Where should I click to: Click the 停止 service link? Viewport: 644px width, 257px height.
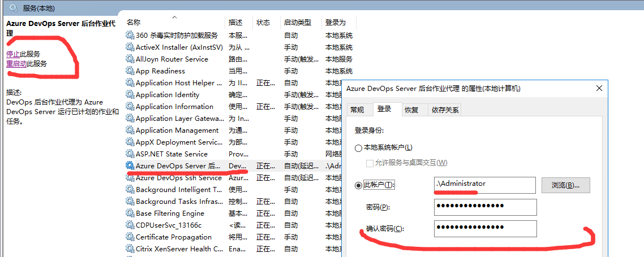coord(13,54)
